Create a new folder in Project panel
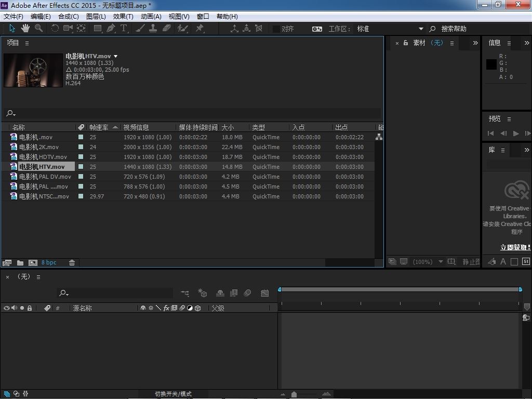 20,262
